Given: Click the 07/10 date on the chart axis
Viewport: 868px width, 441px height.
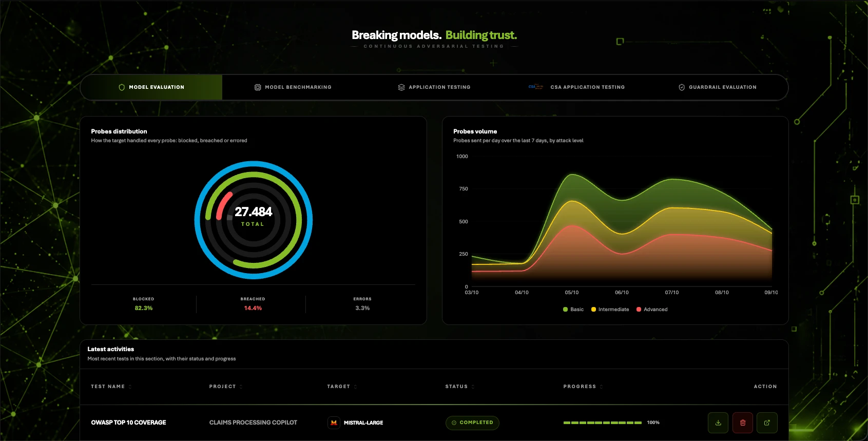Looking at the screenshot, I should click(x=672, y=293).
